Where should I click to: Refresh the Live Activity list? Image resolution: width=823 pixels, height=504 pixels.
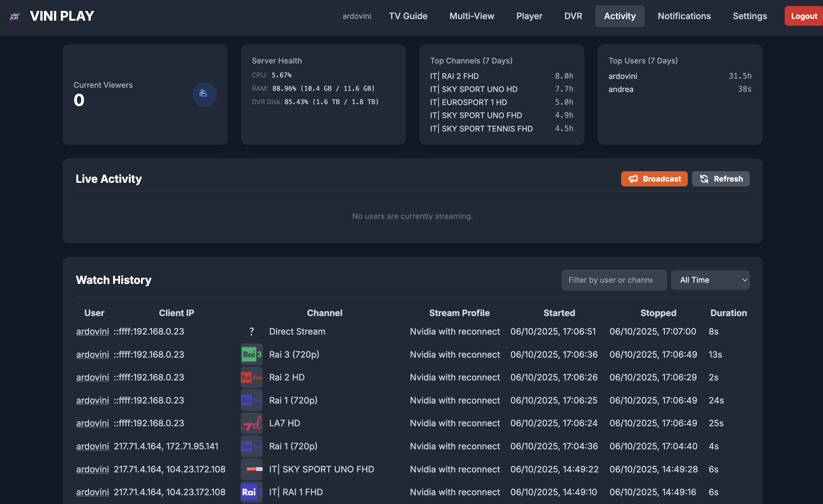[721, 179]
